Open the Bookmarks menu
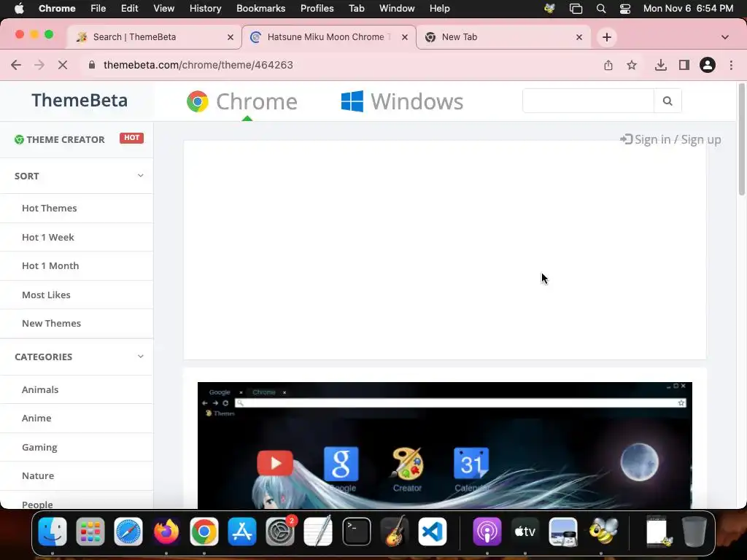 (x=261, y=9)
